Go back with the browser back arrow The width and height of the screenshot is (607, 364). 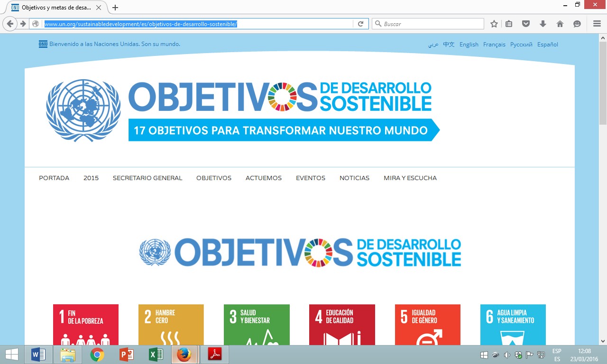[10, 24]
